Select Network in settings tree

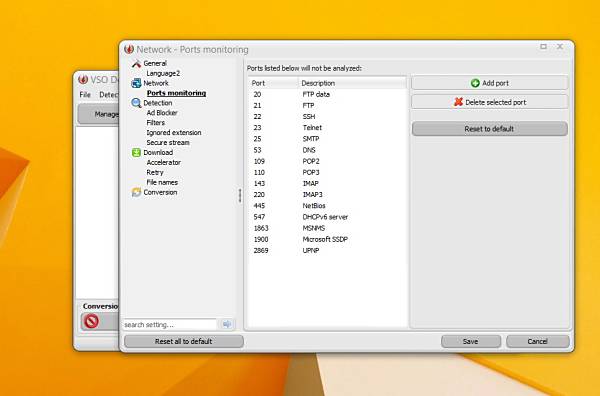tap(156, 83)
